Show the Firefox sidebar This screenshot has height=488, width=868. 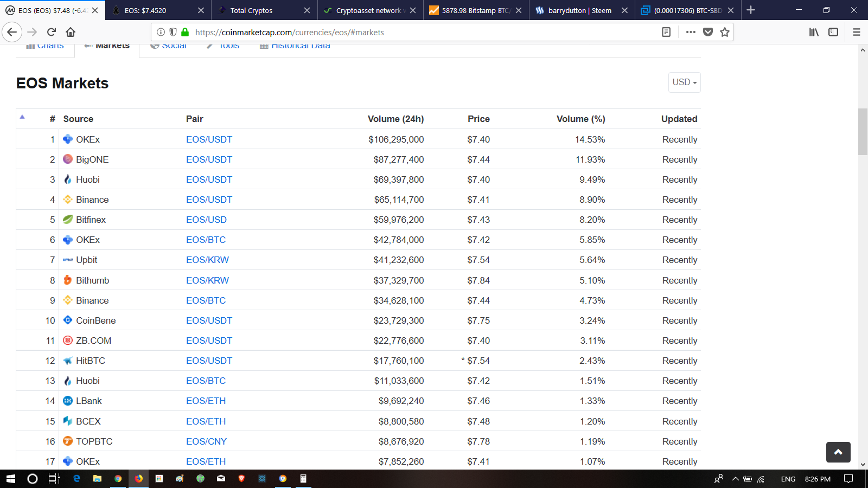point(833,32)
